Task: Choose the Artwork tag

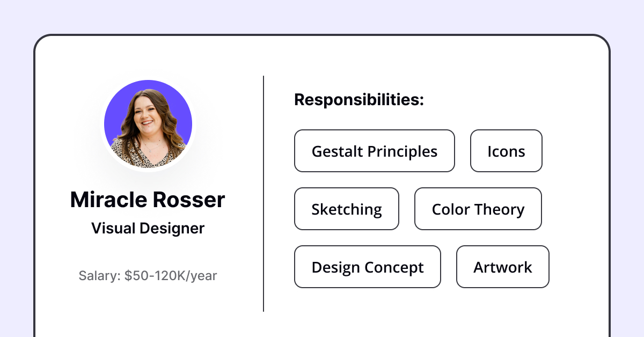Action: 503,267
